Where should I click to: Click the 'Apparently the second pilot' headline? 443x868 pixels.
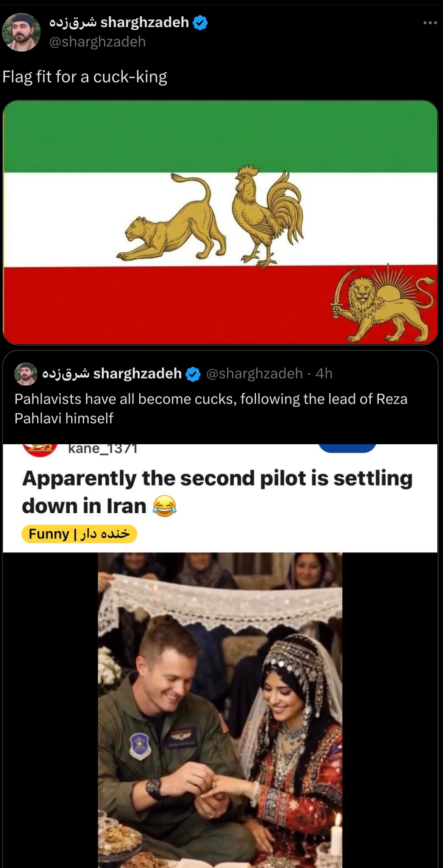(217, 492)
